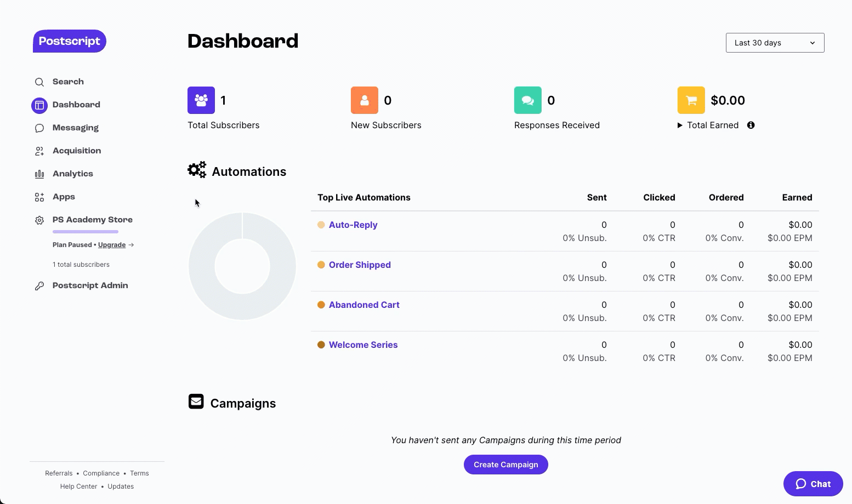
Task: Click the $0.00 Total Earned value
Action: pos(728,100)
